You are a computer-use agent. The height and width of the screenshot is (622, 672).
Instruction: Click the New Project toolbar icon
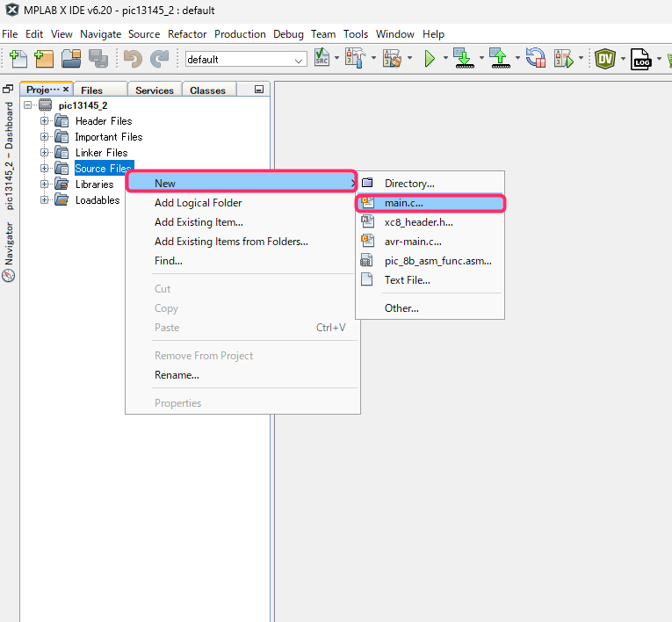click(x=44, y=59)
